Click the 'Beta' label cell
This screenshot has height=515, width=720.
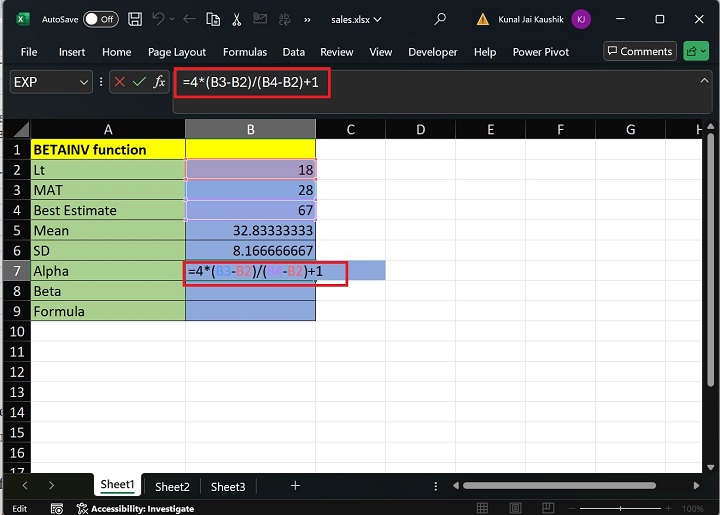tap(108, 291)
